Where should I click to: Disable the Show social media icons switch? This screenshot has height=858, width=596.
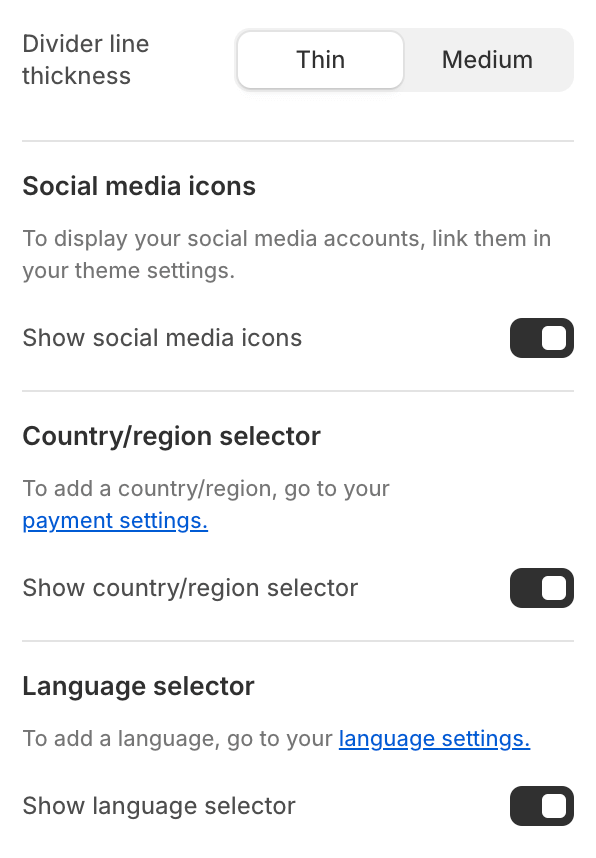(x=542, y=338)
